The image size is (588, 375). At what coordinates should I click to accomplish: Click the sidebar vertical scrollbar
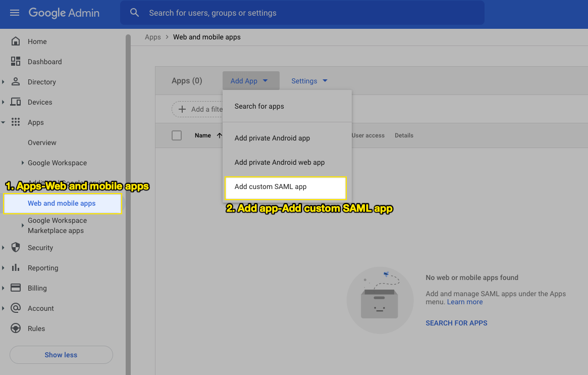pyautogui.click(x=128, y=205)
